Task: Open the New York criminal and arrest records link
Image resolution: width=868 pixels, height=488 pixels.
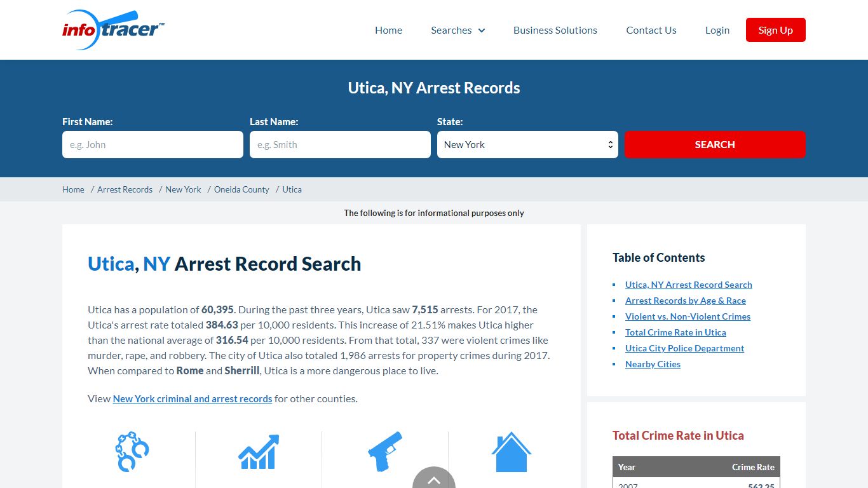Action: click(193, 398)
